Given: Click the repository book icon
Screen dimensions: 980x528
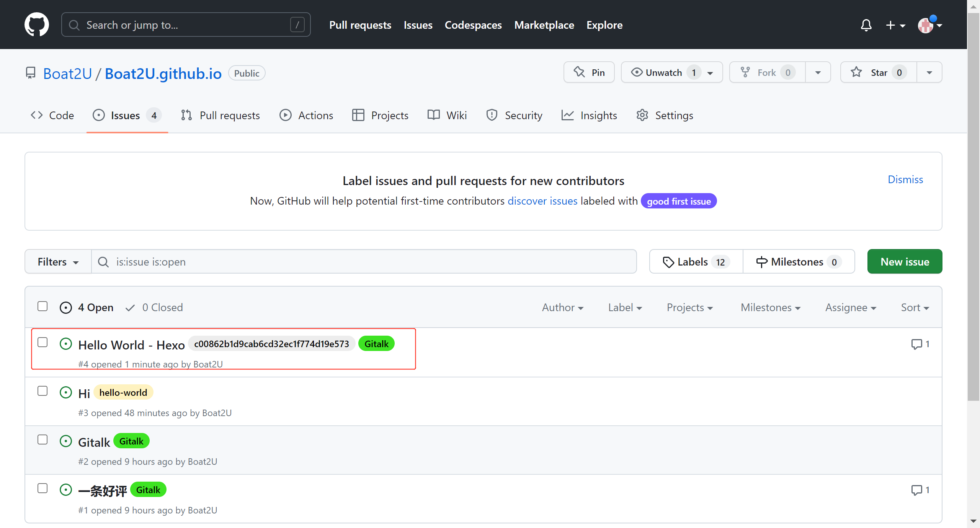Looking at the screenshot, I should pyautogui.click(x=31, y=73).
